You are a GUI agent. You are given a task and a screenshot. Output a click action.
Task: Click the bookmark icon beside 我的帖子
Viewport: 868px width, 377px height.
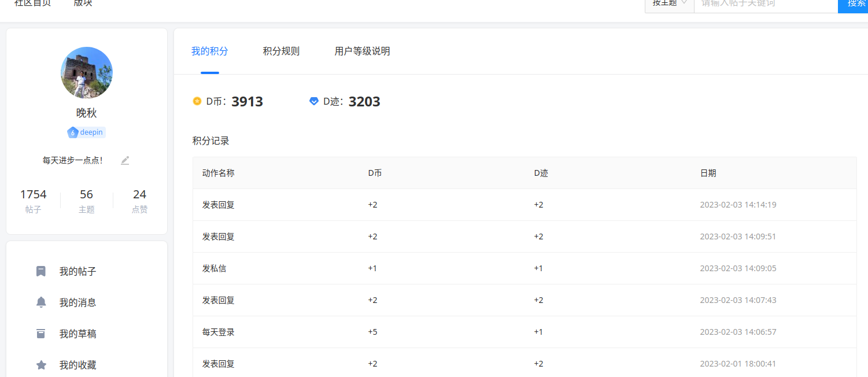pyautogui.click(x=41, y=271)
